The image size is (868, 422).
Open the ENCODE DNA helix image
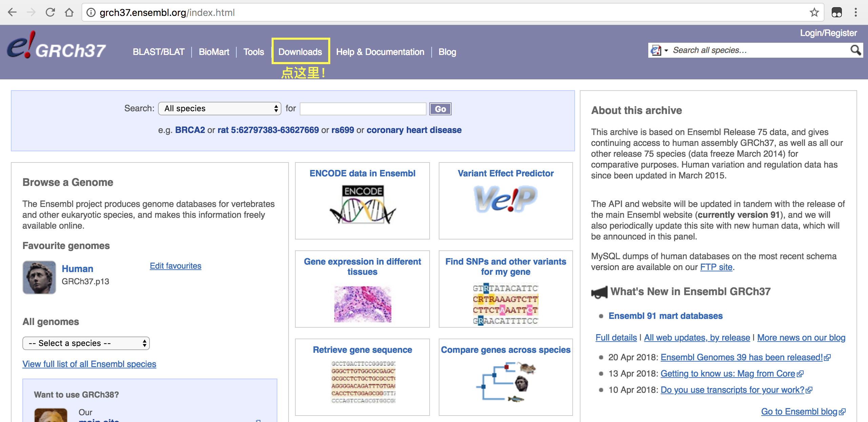[362, 205]
